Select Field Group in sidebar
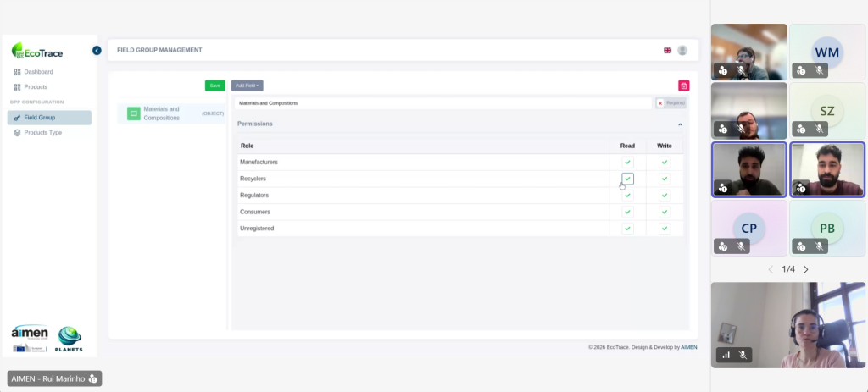 (49, 117)
